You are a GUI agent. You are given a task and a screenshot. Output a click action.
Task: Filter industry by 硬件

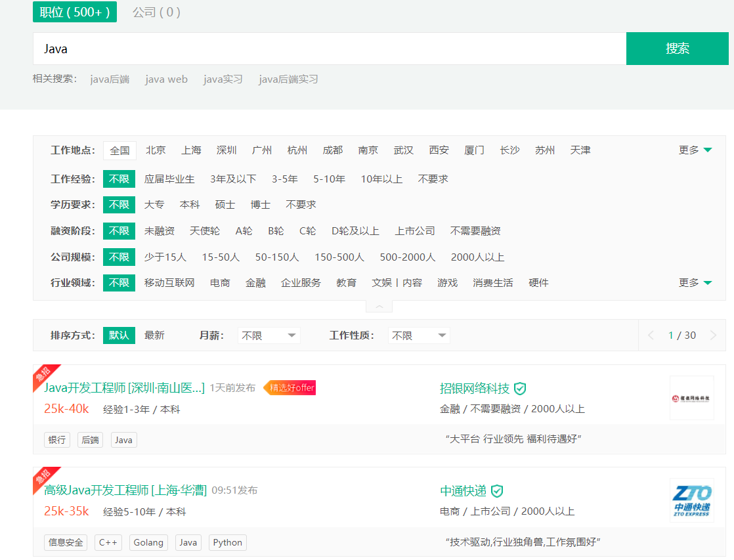538,283
